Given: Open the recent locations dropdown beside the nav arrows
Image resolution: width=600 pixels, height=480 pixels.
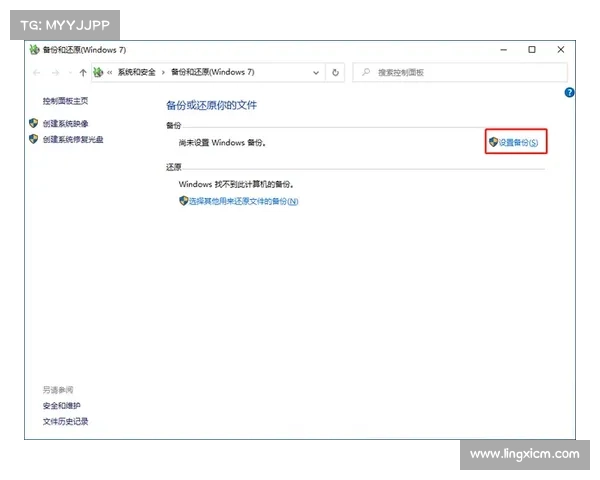Looking at the screenshot, I should (68, 73).
